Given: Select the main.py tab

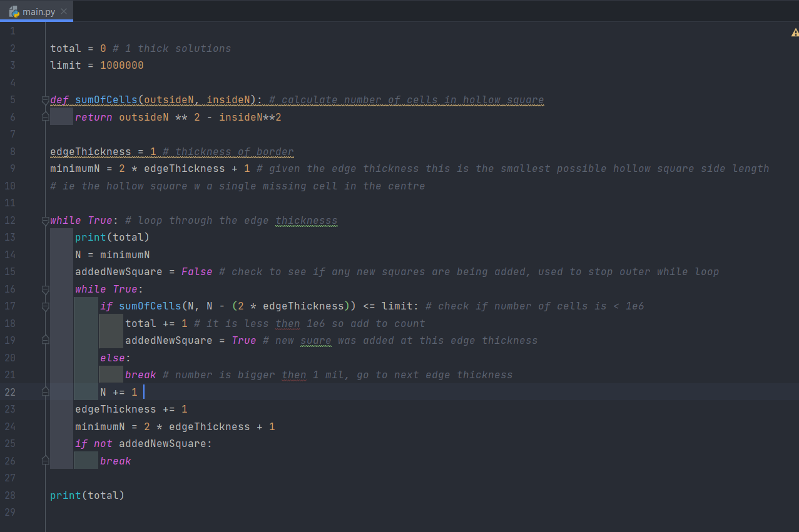Looking at the screenshot, I should (x=39, y=11).
